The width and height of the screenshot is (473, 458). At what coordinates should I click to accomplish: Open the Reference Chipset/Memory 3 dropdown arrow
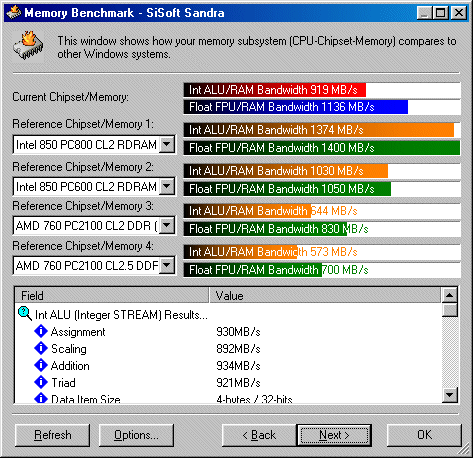167,226
